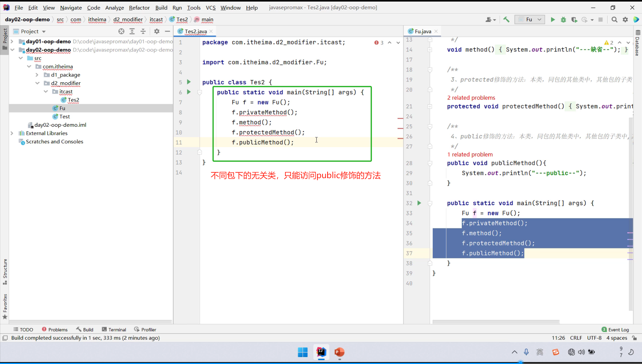Click the warning count indicator in Fu editor
This screenshot has width=642, height=364.
[x=609, y=43]
